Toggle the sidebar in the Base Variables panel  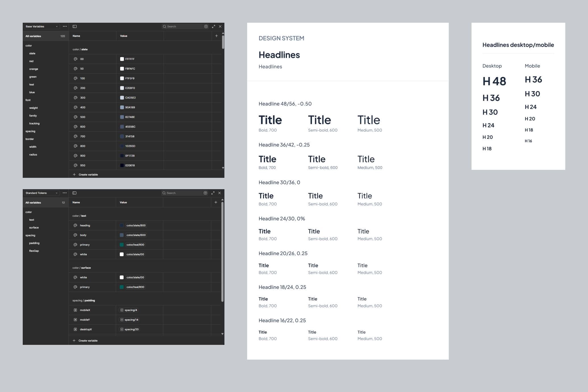pos(75,26)
